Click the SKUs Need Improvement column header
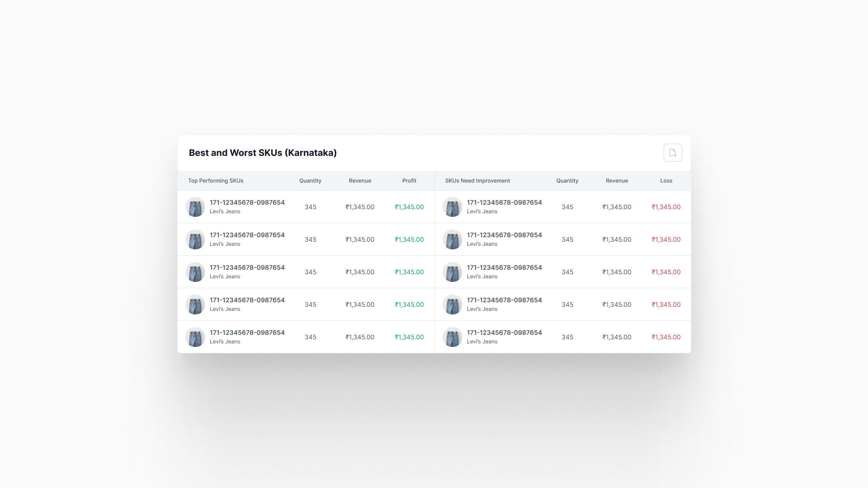This screenshot has height=488, width=868. click(477, 181)
